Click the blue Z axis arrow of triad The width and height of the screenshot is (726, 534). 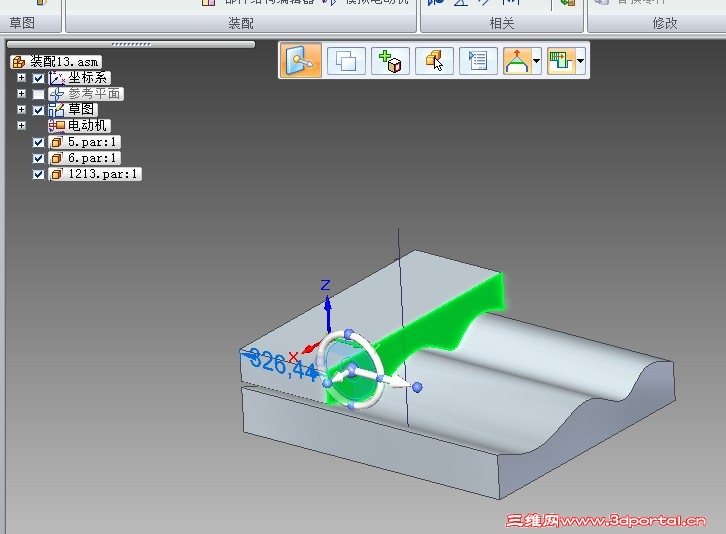pos(327,313)
